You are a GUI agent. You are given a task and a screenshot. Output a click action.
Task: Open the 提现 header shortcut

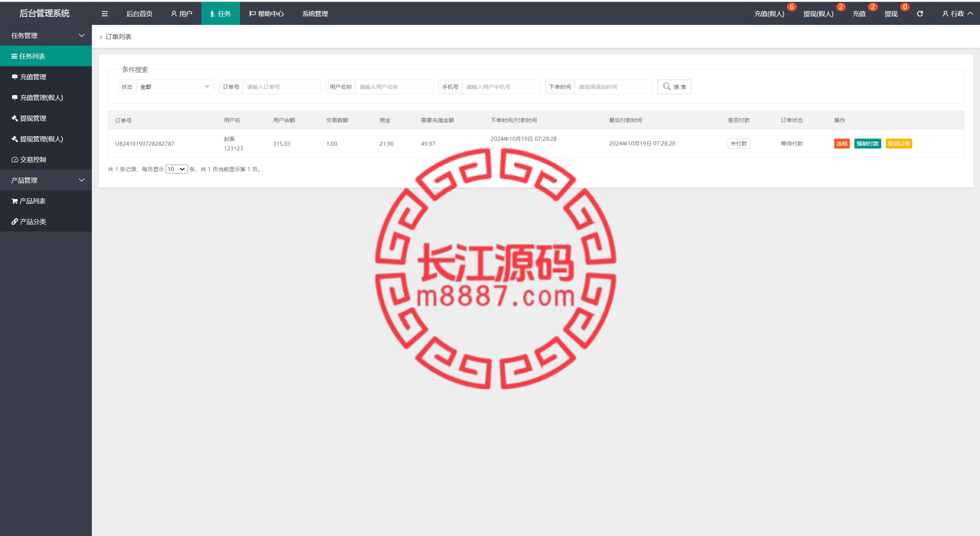pos(891,14)
